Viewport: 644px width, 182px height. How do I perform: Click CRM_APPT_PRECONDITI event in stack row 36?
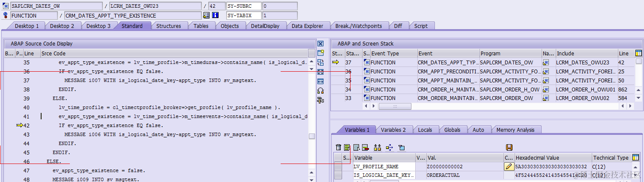click(448, 72)
